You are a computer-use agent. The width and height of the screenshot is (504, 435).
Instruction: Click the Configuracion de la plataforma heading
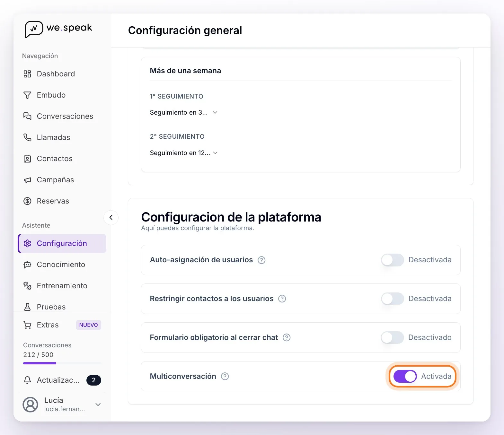(231, 217)
